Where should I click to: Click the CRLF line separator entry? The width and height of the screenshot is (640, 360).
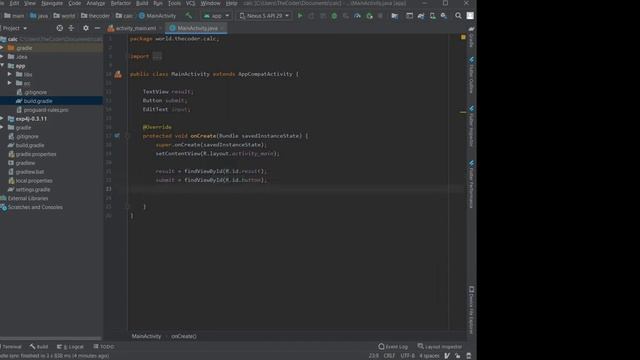pos(389,356)
